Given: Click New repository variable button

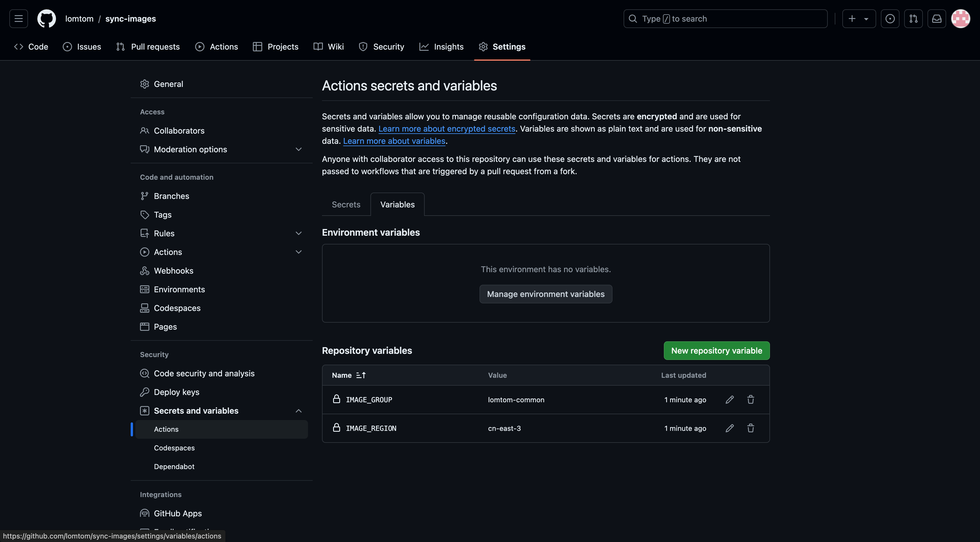Looking at the screenshot, I should [716, 351].
